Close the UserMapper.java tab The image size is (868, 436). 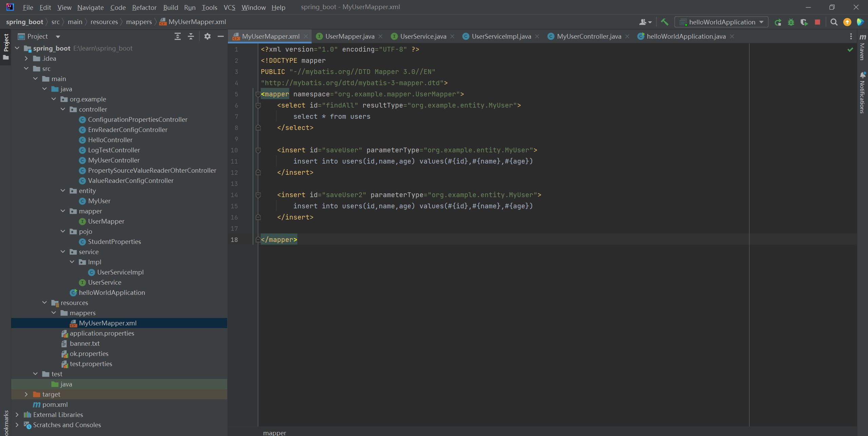[x=380, y=36]
